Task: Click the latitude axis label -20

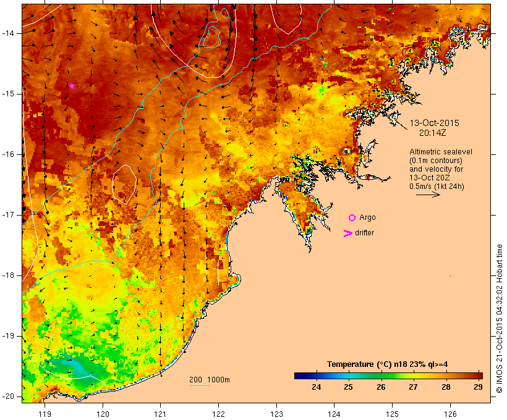Action: pyautogui.click(x=7, y=397)
